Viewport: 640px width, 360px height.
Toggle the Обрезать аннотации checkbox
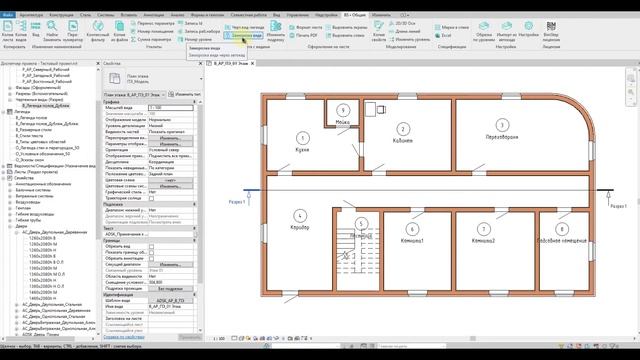[x=151, y=259]
